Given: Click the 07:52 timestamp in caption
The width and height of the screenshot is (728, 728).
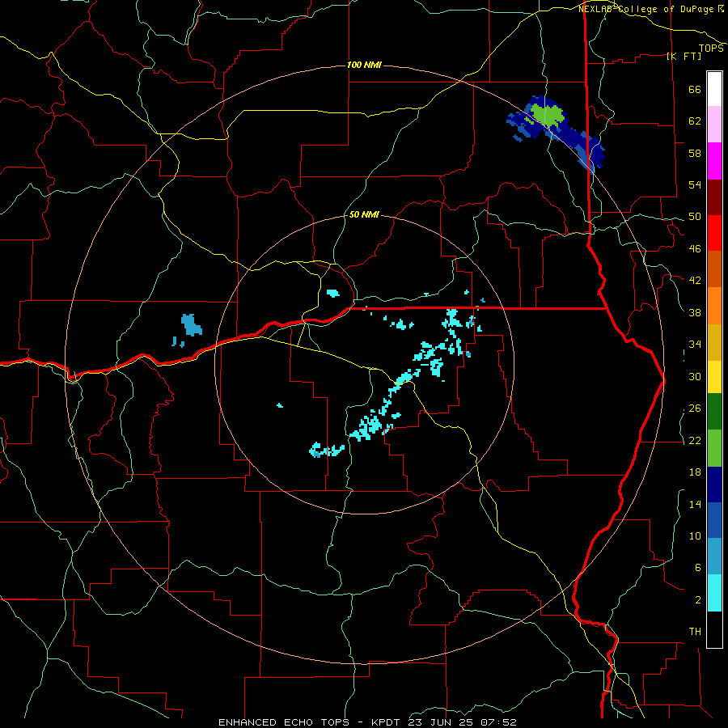Looking at the screenshot, I should [x=500, y=722].
